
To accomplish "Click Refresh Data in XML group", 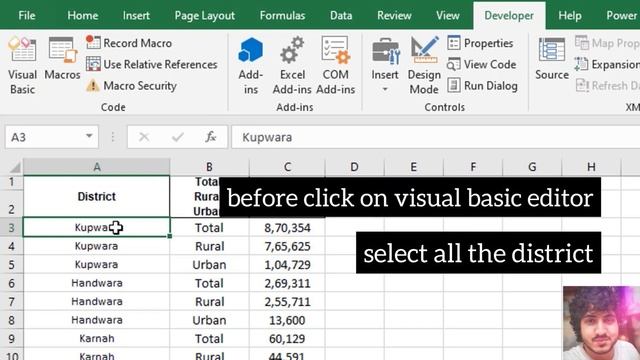I will click(x=607, y=86).
